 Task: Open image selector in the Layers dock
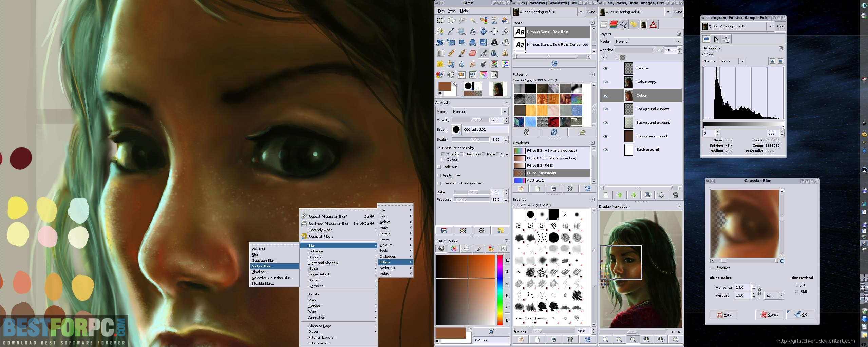[635, 12]
